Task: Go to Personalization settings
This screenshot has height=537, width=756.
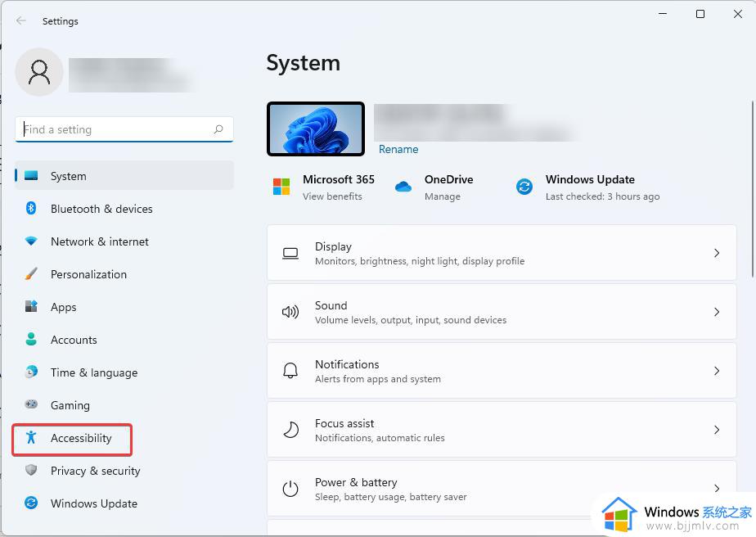Action: pyautogui.click(x=88, y=274)
